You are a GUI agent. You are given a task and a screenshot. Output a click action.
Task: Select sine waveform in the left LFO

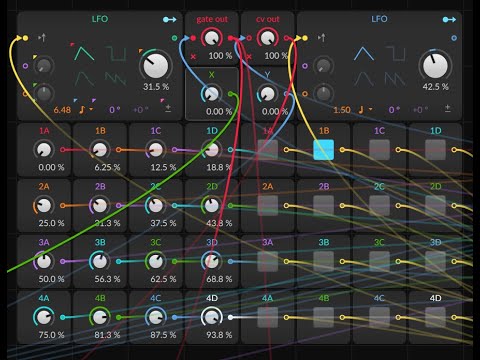coord(84,79)
